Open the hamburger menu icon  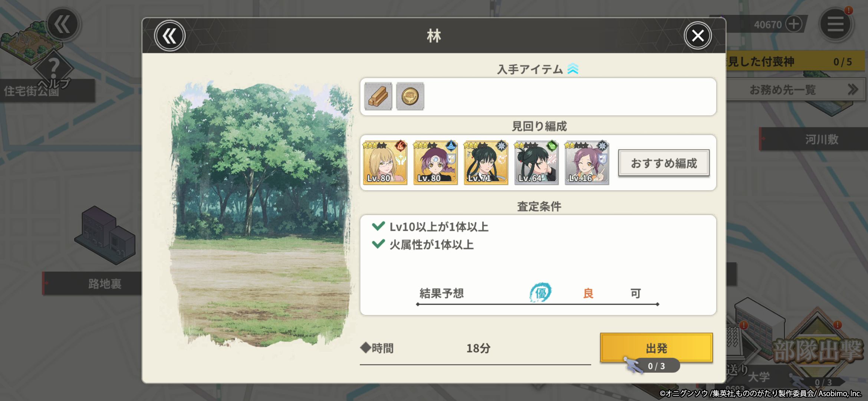coord(835,25)
